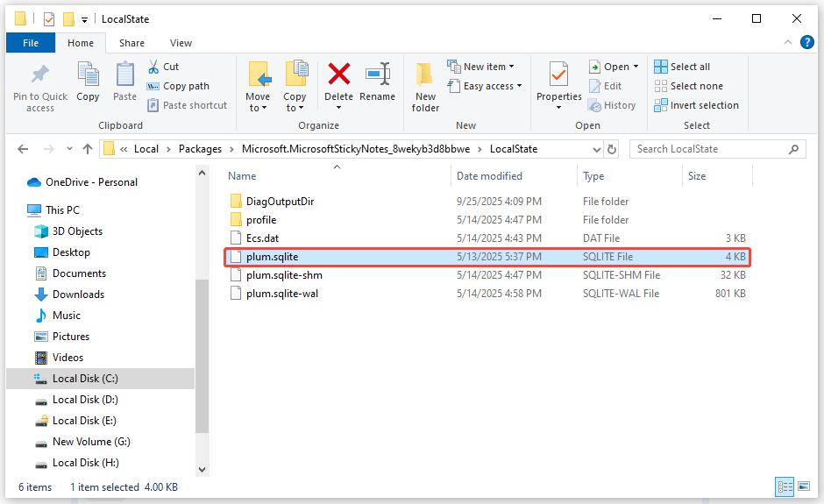Click Paste shortcut in the ribbon

188,105
